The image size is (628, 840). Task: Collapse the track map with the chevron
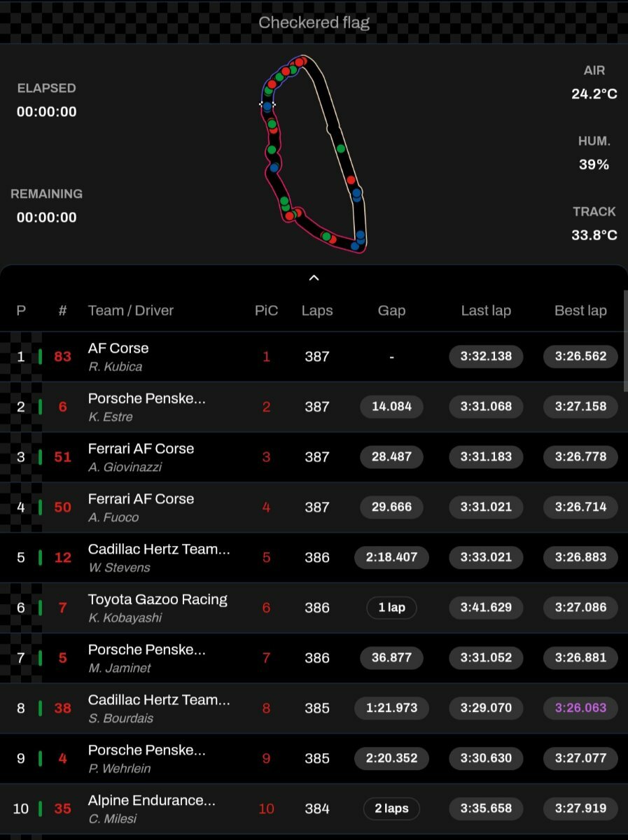click(314, 278)
